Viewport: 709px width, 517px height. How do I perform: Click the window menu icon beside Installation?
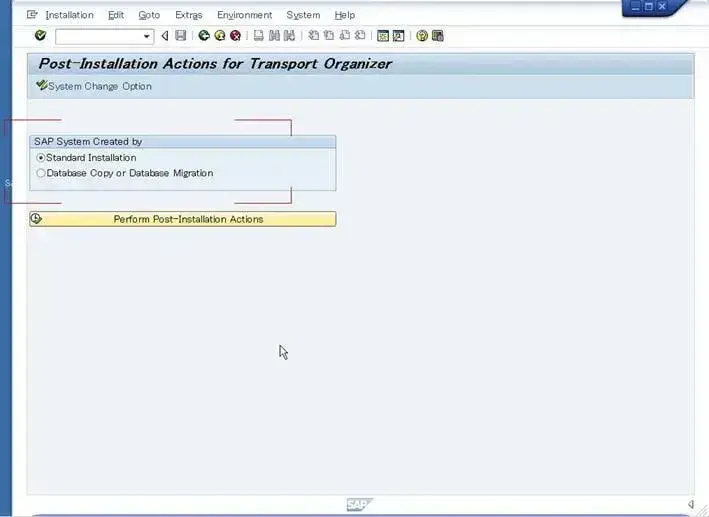click(x=32, y=14)
